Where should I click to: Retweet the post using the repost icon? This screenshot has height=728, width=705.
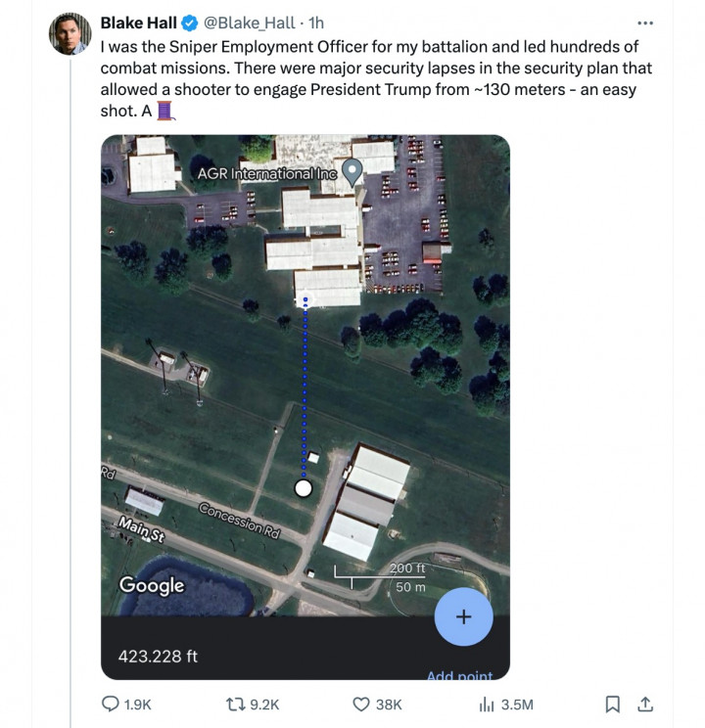(x=235, y=704)
